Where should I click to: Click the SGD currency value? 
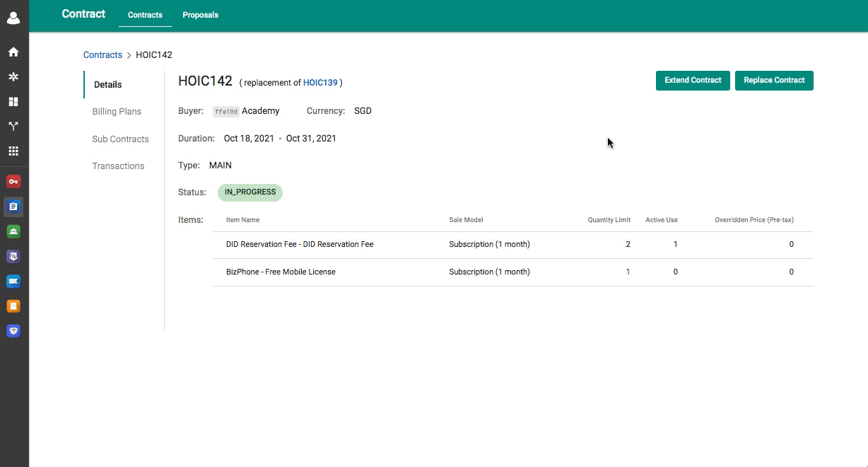coord(363,111)
